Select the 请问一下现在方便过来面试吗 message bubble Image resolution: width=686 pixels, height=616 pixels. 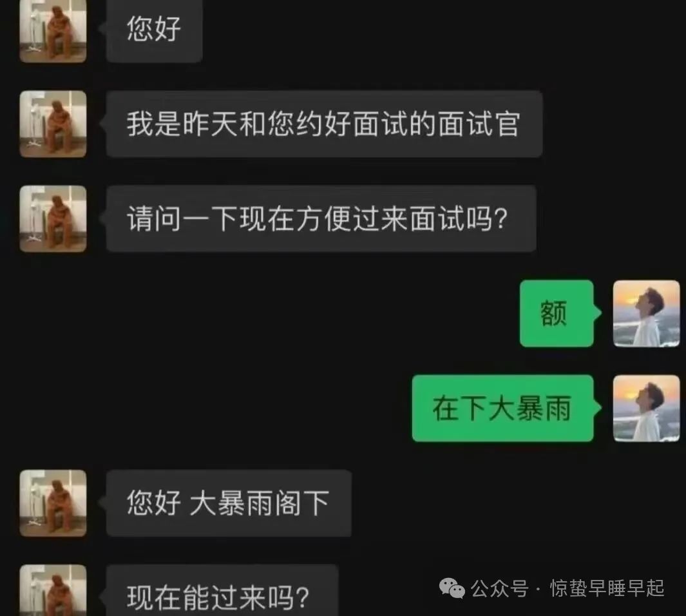coord(321,218)
